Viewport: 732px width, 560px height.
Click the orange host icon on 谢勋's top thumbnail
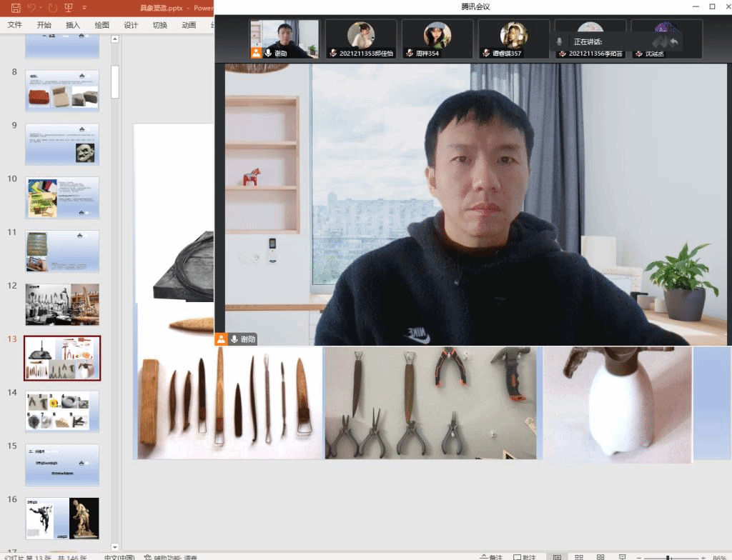point(256,52)
